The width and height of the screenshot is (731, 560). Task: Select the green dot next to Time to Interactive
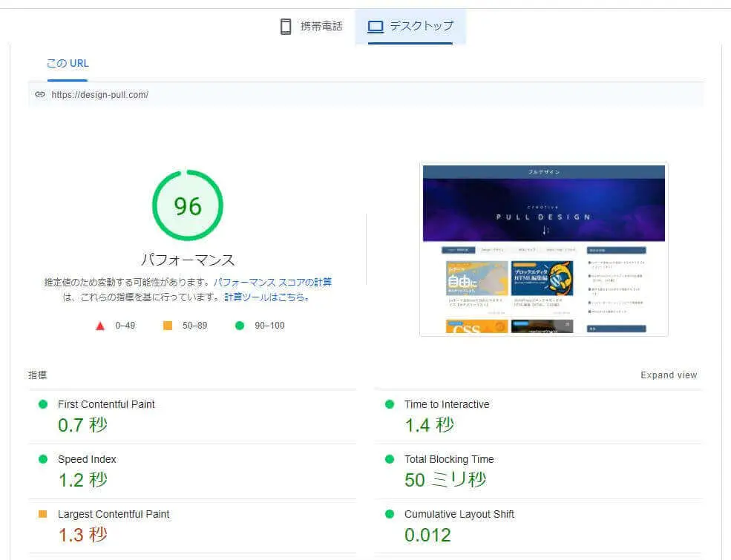tap(389, 404)
